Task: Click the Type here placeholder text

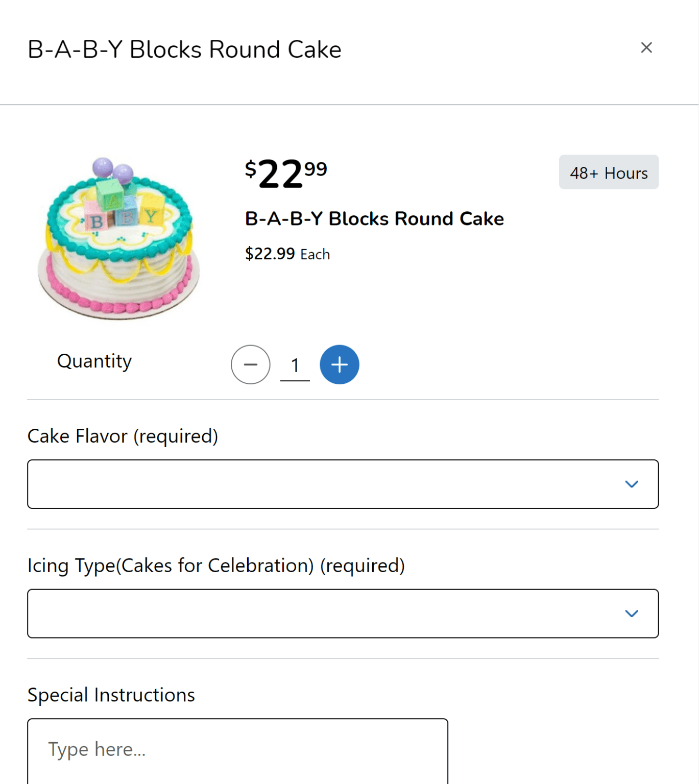Action: pos(97,749)
